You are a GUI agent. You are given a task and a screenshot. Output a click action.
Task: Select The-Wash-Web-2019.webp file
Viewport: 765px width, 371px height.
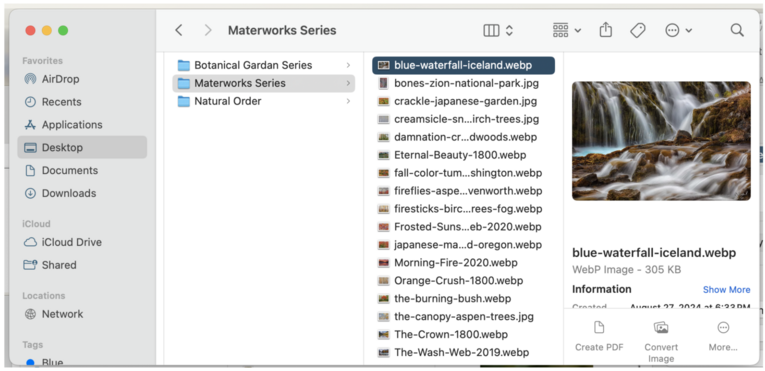[x=463, y=352]
